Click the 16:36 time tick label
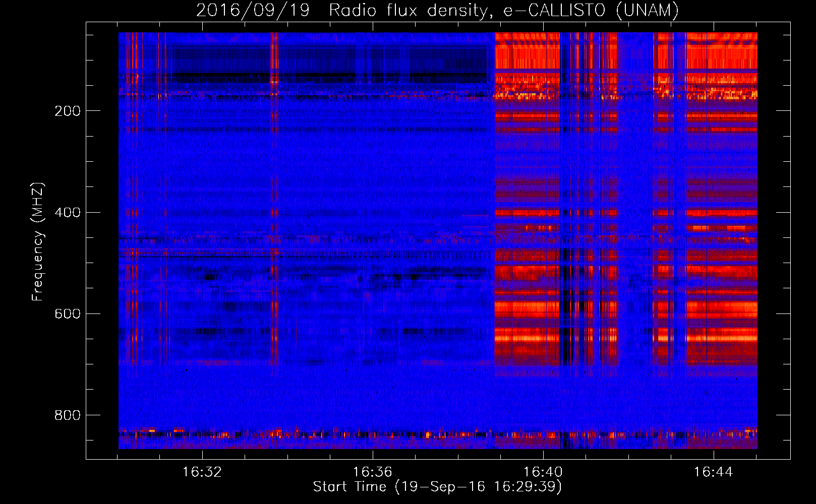The width and height of the screenshot is (816, 504). click(x=373, y=472)
